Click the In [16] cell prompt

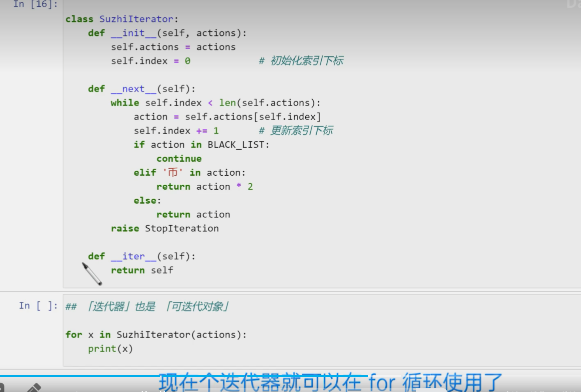(35, 5)
